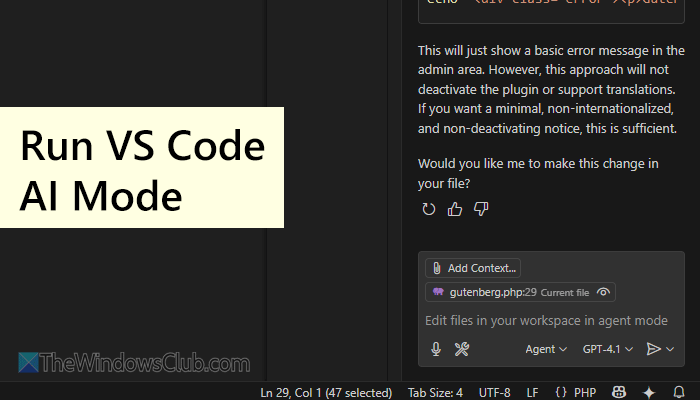Screen dimensions: 700x400
Task: Open Copilot status icon in status bar
Action: pos(619,392)
